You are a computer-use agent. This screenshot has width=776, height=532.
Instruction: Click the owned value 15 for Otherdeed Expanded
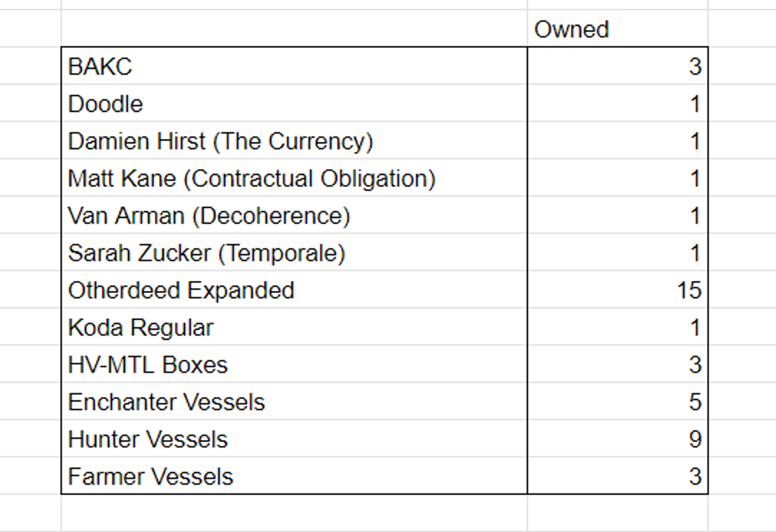pos(689,290)
